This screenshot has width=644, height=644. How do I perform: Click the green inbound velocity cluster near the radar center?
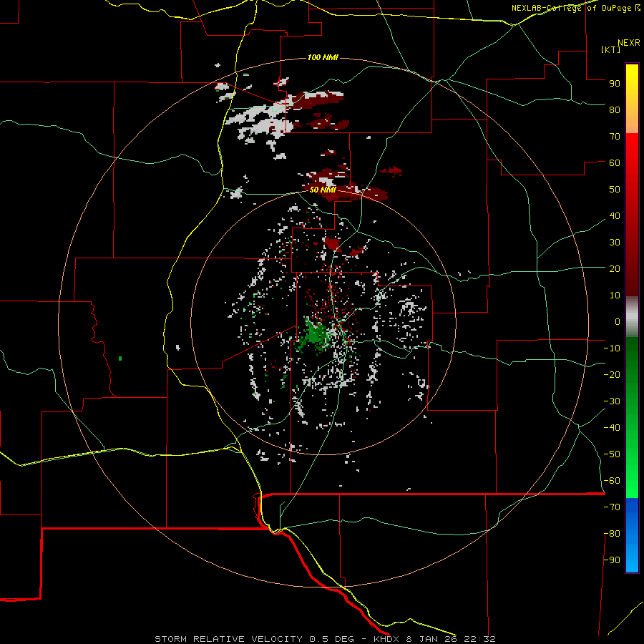(316, 335)
